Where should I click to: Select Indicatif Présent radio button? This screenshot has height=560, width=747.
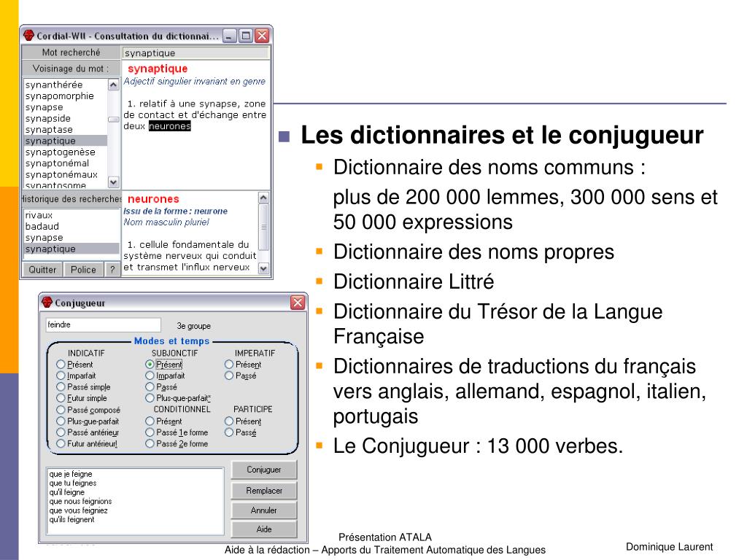[x=61, y=365]
